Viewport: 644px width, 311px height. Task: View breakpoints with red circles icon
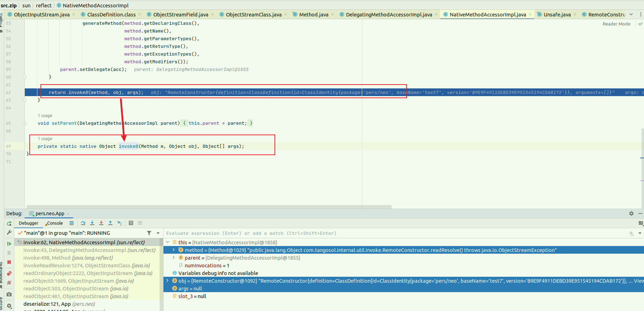click(x=9, y=273)
